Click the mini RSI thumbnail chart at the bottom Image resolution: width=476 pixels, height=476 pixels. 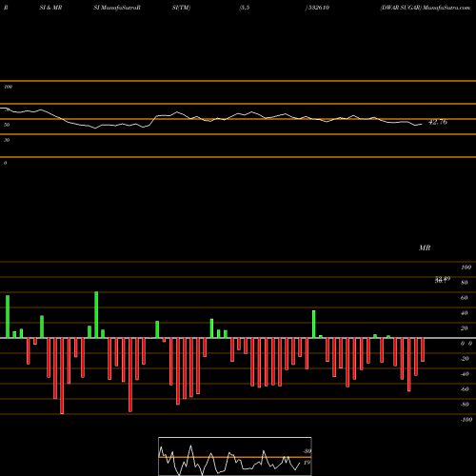pos(235,456)
